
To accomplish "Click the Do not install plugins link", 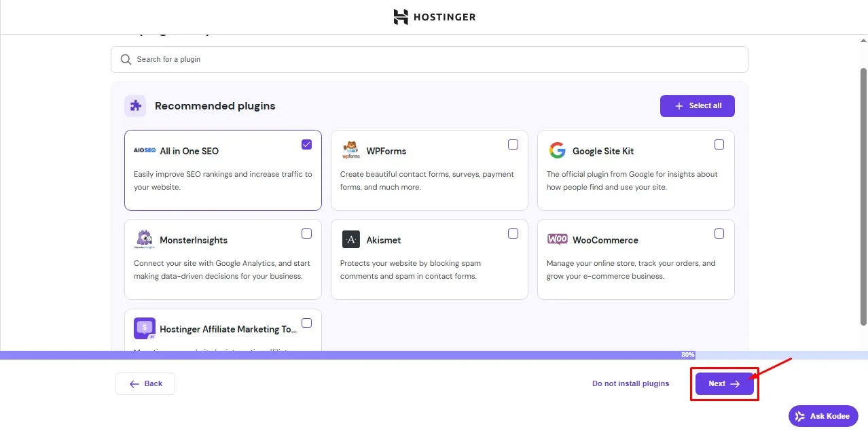I will (630, 383).
